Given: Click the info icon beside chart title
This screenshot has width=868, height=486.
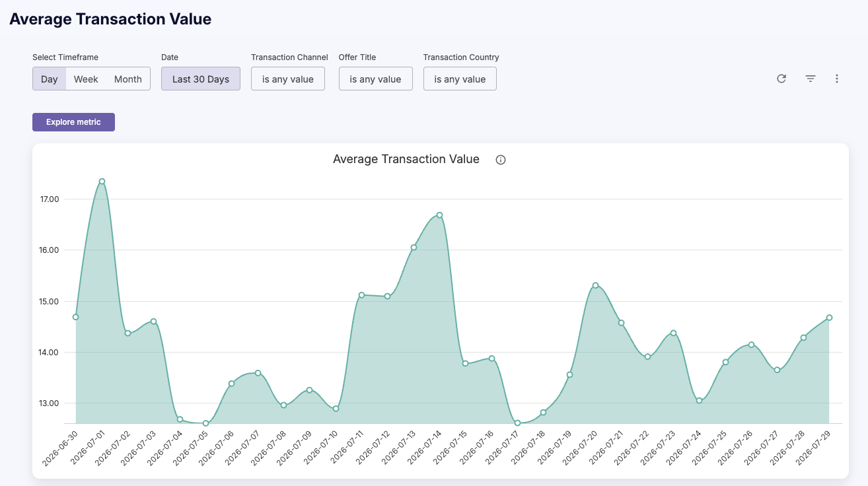Looking at the screenshot, I should point(501,160).
